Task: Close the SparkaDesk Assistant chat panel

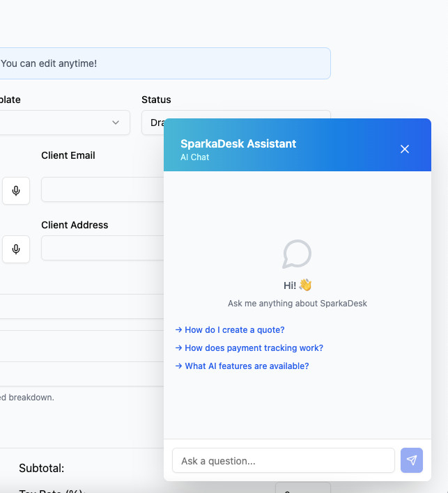Action: click(405, 149)
